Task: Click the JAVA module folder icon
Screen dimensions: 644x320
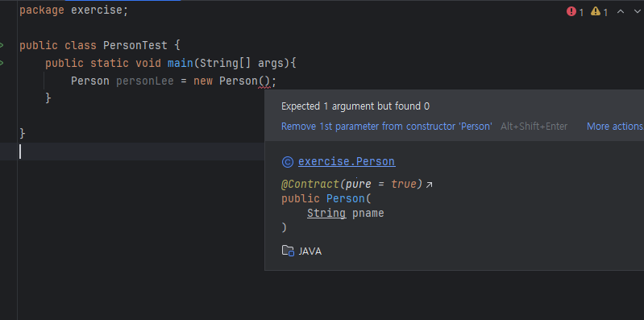Action: point(288,251)
